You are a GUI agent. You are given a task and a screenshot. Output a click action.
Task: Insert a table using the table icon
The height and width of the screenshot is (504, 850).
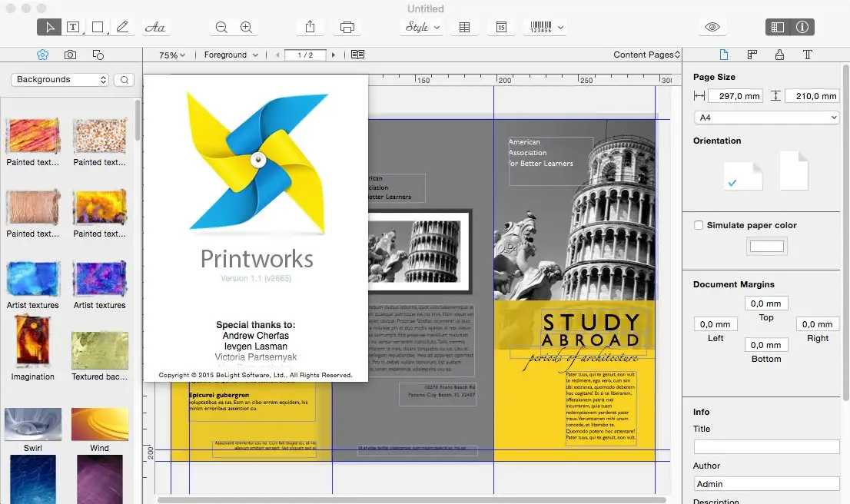click(x=464, y=27)
